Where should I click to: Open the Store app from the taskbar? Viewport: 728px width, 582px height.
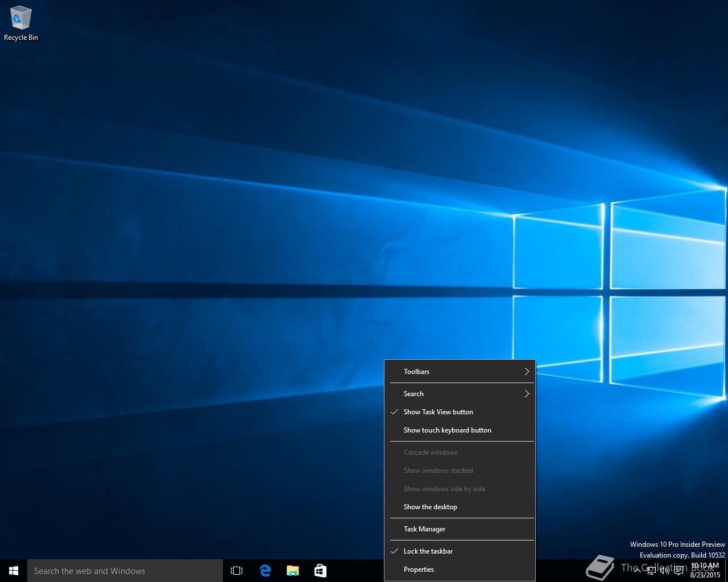pos(320,571)
